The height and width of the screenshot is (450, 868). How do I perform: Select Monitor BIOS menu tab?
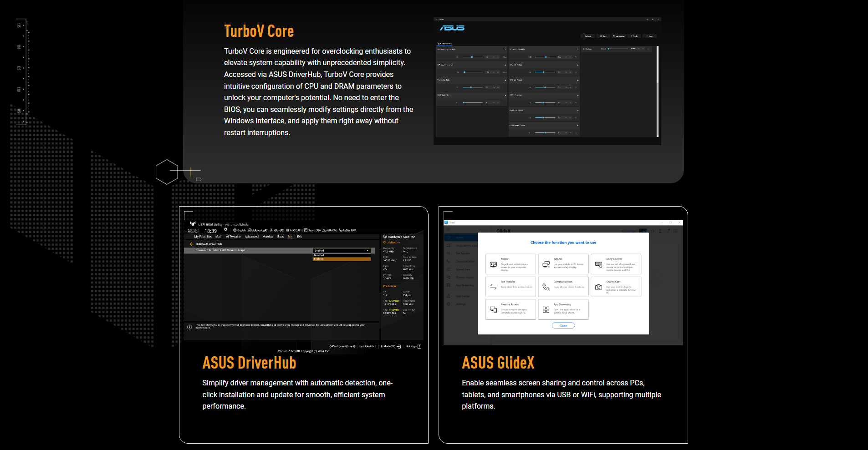(x=268, y=237)
